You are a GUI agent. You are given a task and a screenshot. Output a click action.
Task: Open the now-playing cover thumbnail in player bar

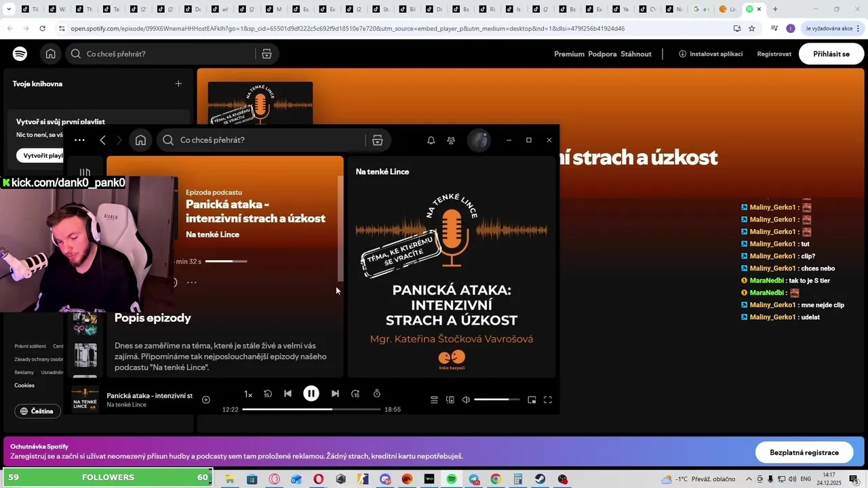pyautogui.click(x=85, y=400)
